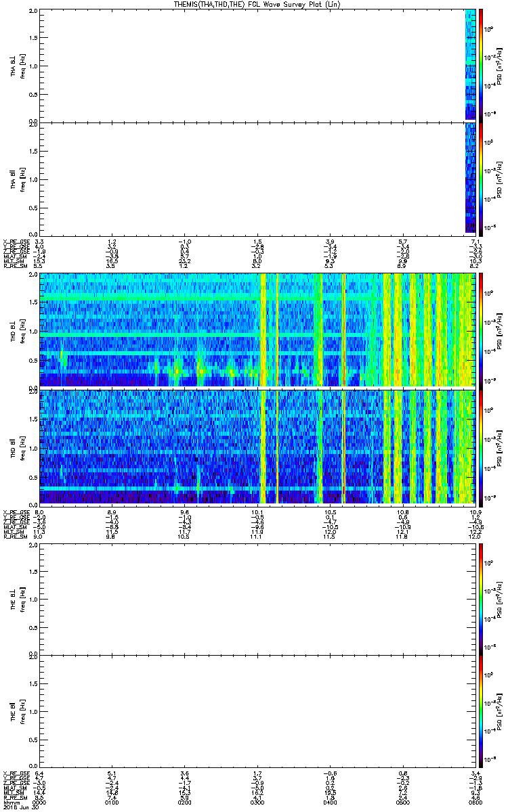Click the THE B-perpendicular color bar
The width and height of the screenshot is (508, 812).
481,598
